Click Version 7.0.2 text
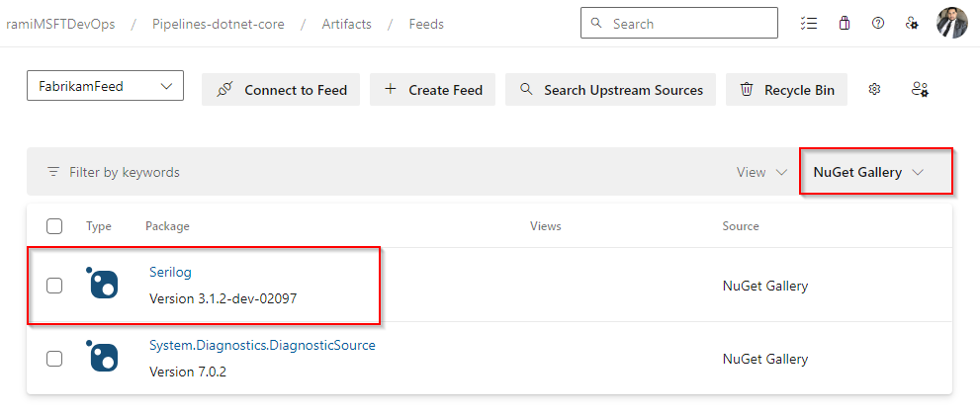Viewport: 980px width, 415px height. tap(188, 372)
